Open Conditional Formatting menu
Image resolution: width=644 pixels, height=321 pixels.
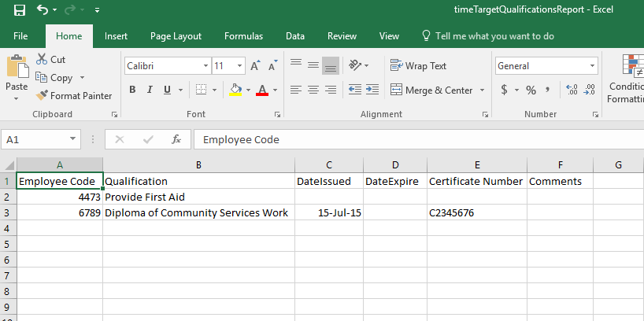point(626,79)
